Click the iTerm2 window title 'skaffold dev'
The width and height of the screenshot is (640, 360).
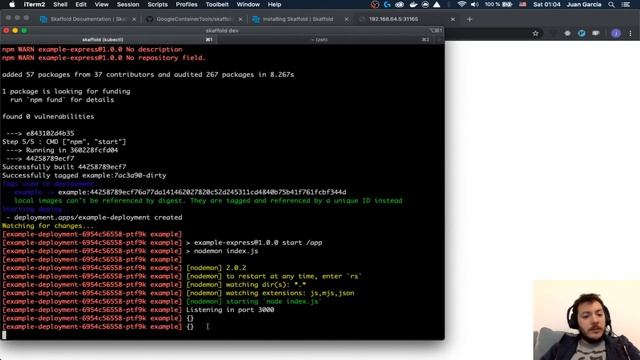pos(222,31)
